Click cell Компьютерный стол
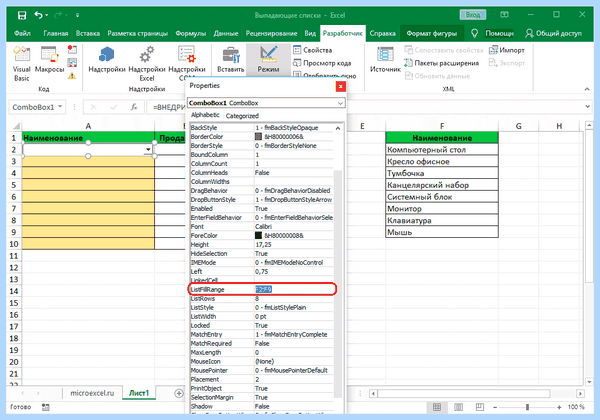 [442, 150]
